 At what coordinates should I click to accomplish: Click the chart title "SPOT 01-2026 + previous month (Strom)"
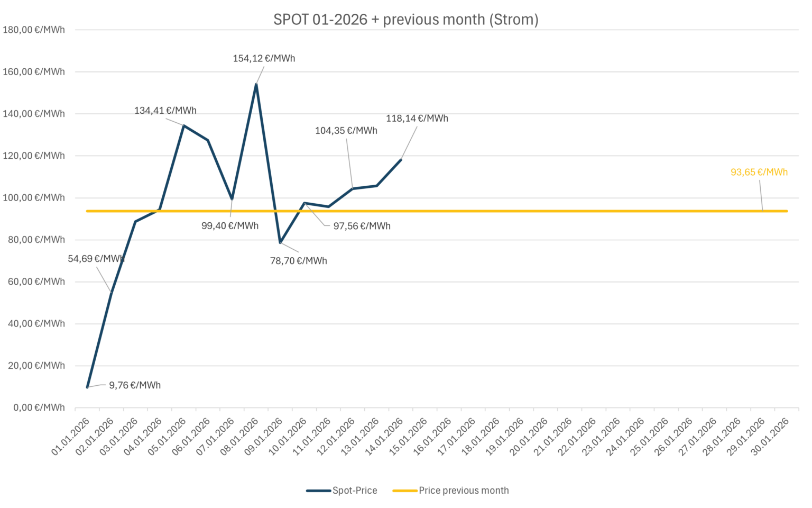click(x=405, y=20)
